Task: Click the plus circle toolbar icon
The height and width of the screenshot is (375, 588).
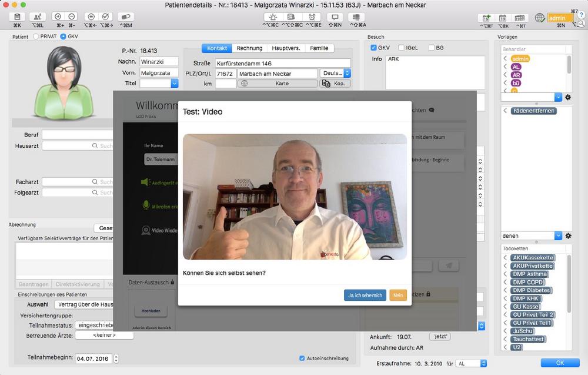Action: click(x=58, y=16)
